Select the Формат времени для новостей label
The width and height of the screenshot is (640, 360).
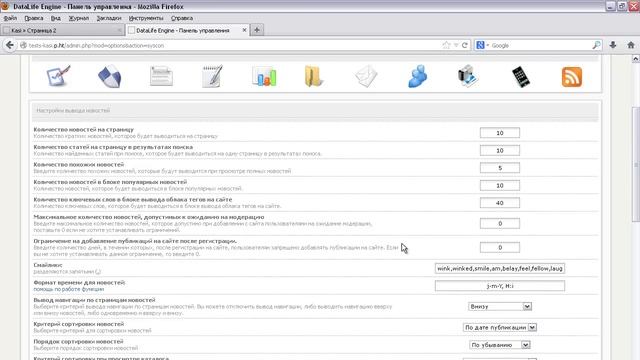click(x=79, y=282)
